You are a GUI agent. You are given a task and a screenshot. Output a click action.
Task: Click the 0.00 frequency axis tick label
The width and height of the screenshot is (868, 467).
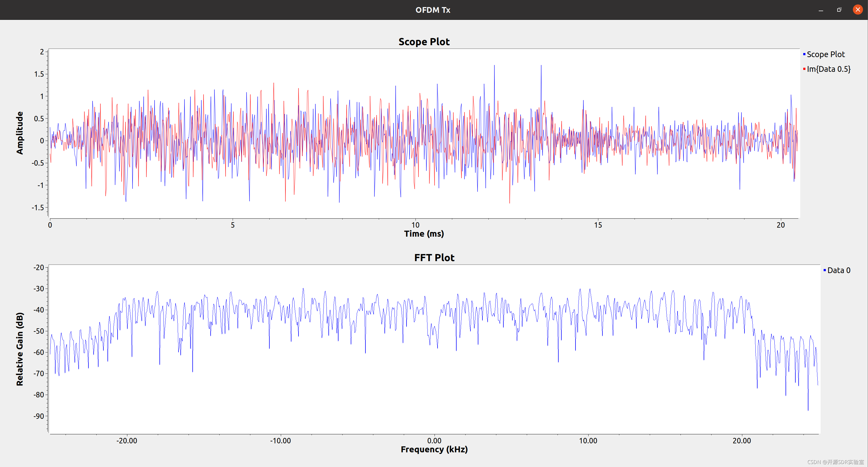pos(434,440)
